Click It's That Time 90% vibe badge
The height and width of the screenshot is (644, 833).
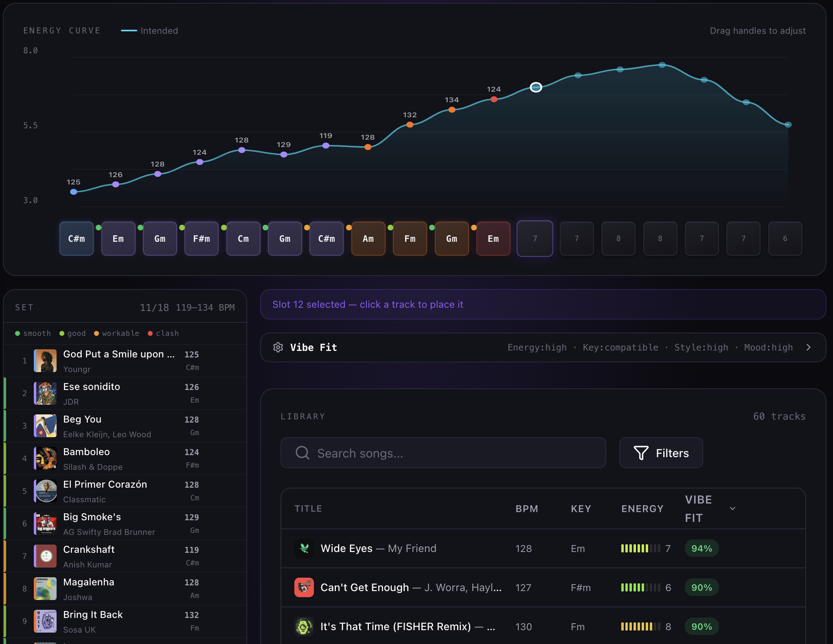pyautogui.click(x=701, y=626)
